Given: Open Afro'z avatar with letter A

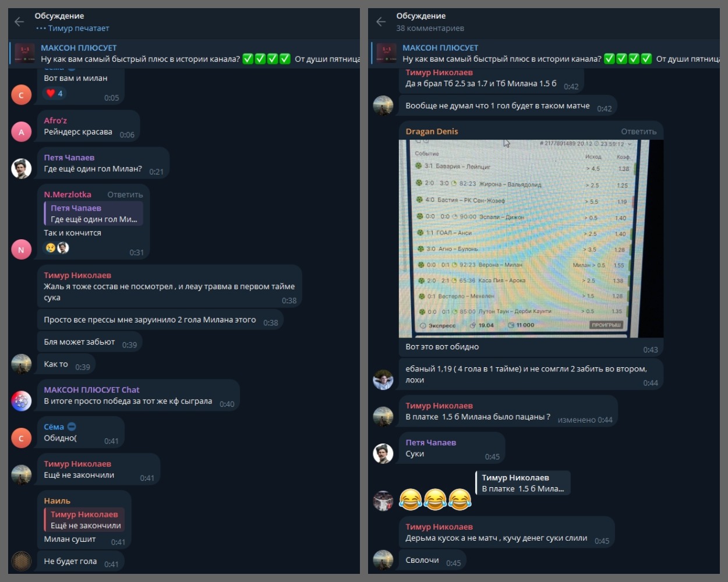Looking at the screenshot, I should click(22, 132).
